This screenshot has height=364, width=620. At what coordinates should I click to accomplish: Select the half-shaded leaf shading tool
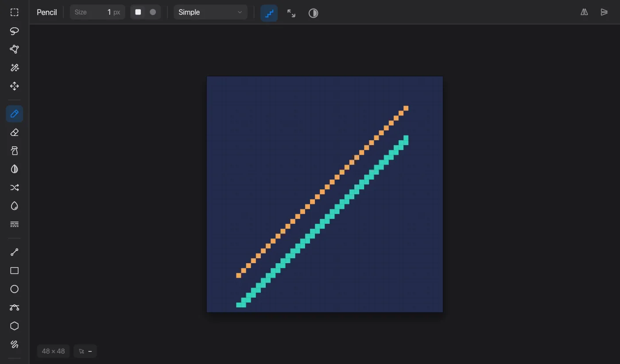pos(15,169)
